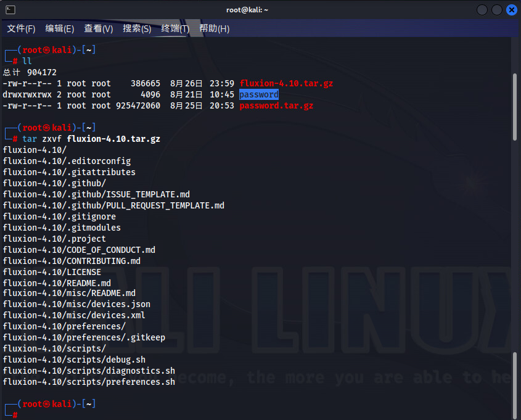521x420 pixels.
Task: Open the 编辑(E) menu
Action: [x=60, y=28]
